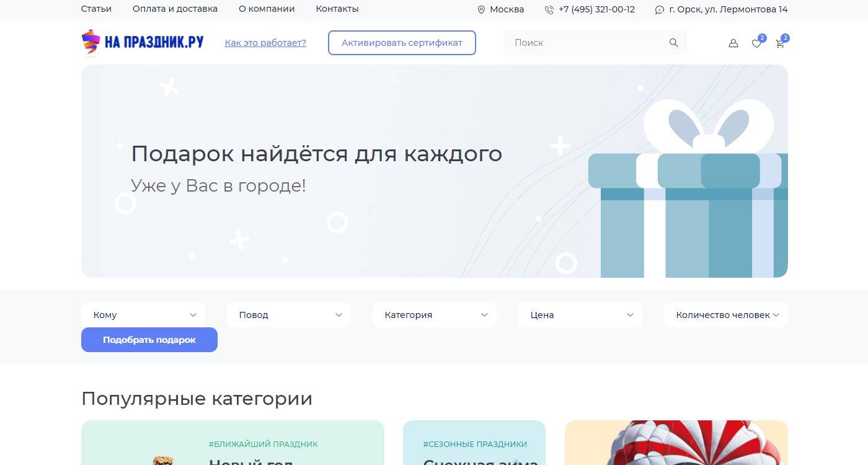Open the Статьи menu item

tap(96, 9)
